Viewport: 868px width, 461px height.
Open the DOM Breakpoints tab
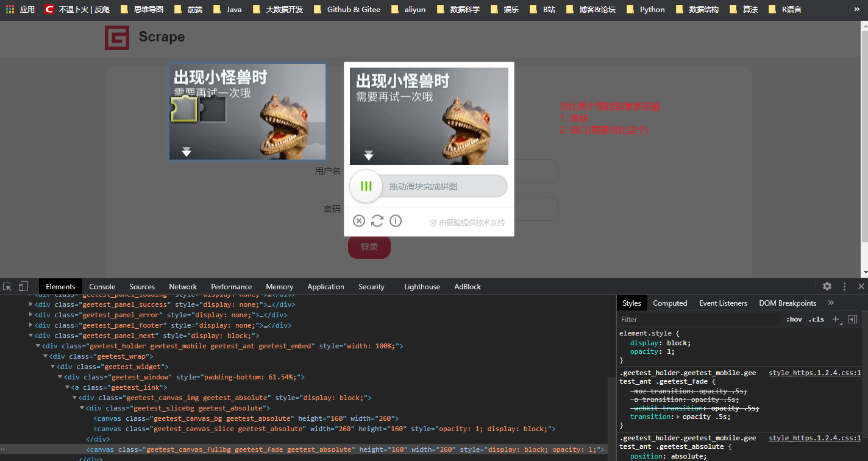(788, 303)
